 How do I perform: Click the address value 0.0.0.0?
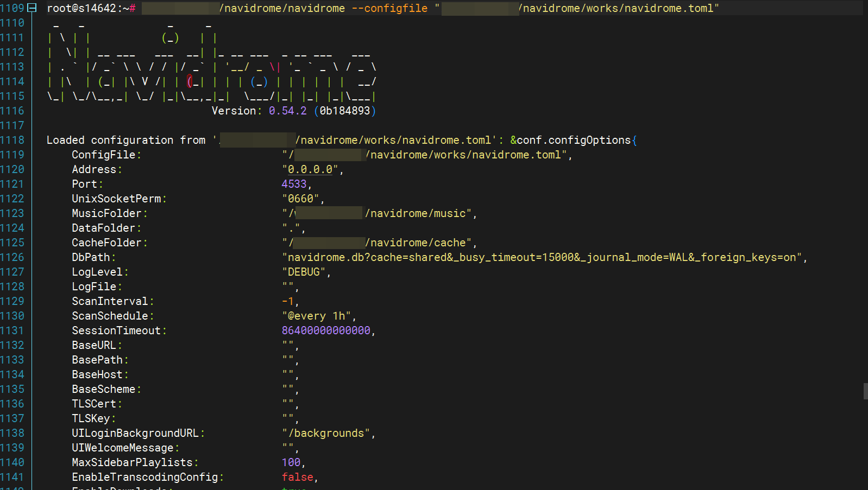tap(310, 169)
